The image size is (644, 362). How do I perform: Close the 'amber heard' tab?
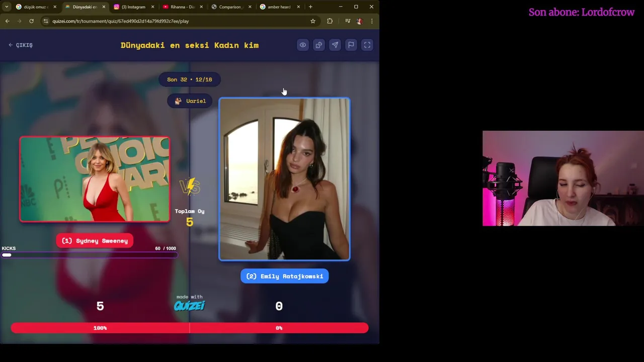[298, 7]
